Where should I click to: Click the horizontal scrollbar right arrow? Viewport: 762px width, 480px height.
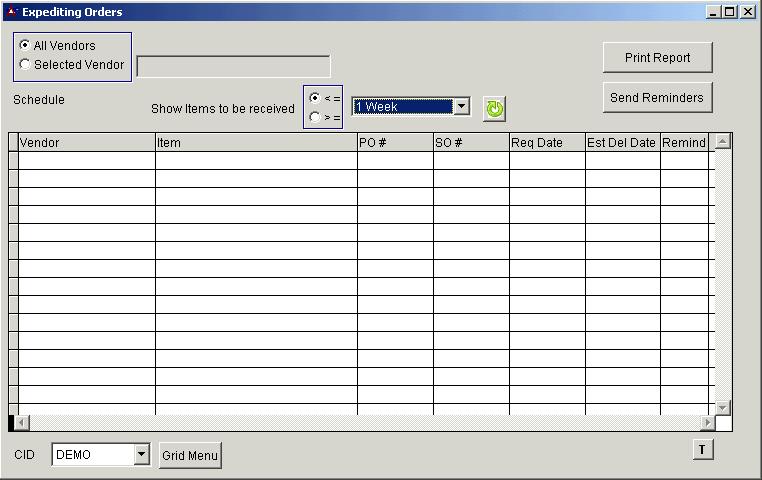(708, 423)
